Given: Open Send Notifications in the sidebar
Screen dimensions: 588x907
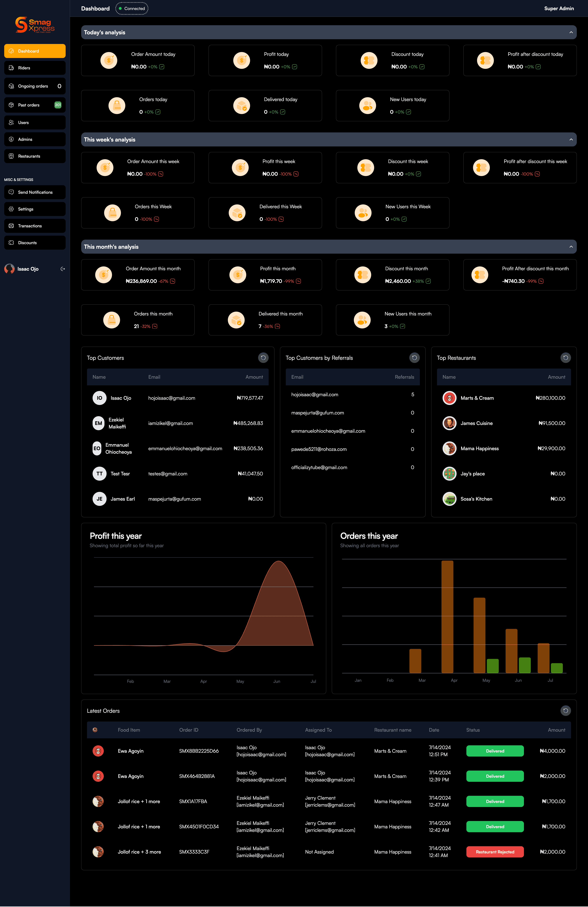Looking at the screenshot, I should tap(35, 193).
